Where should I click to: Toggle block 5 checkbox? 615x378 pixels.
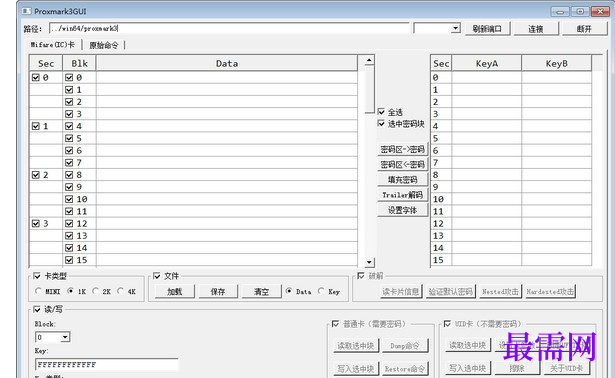coord(69,138)
